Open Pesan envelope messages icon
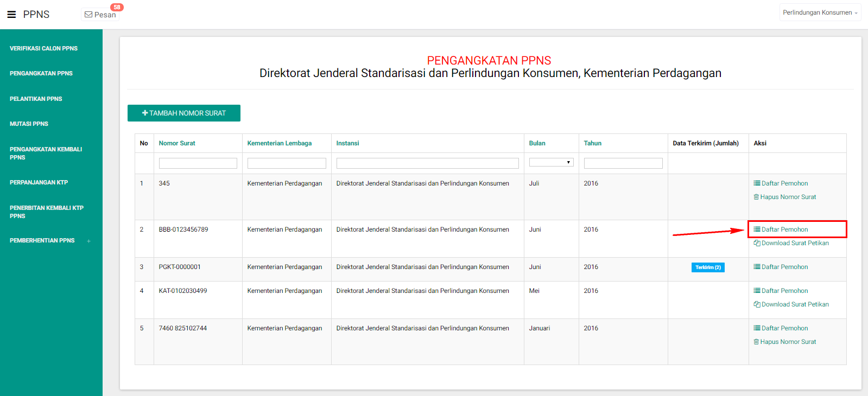Screen dimensions: 868x396 [x=88, y=15]
